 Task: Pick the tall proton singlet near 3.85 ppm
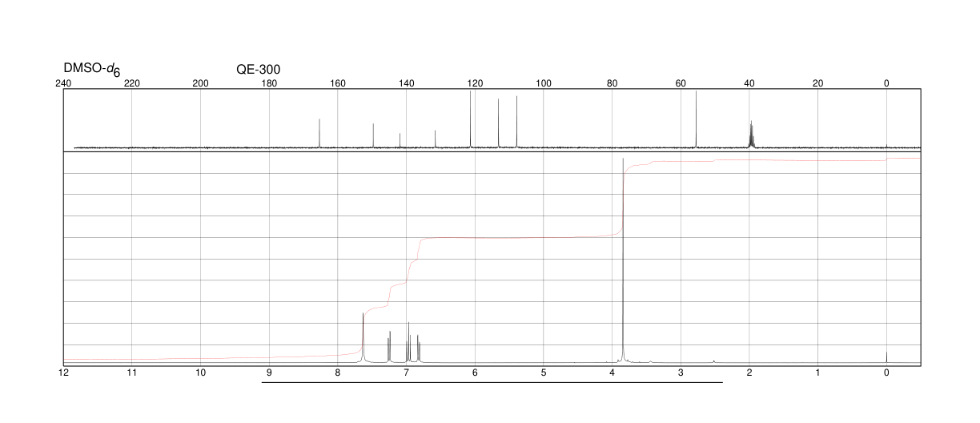[x=623, y=260]
